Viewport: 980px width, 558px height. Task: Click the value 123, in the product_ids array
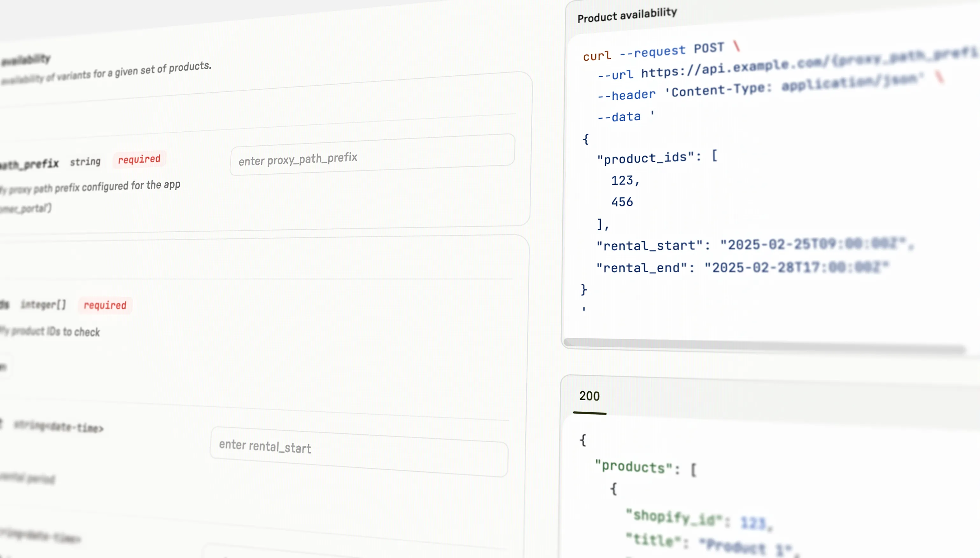[626, 180]
